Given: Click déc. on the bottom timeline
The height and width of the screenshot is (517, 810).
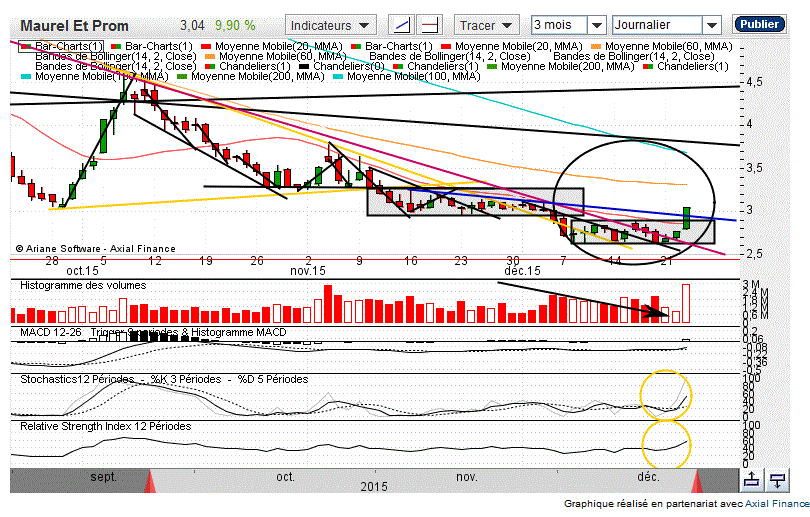Looking at the screenshot, I should 648,477.
